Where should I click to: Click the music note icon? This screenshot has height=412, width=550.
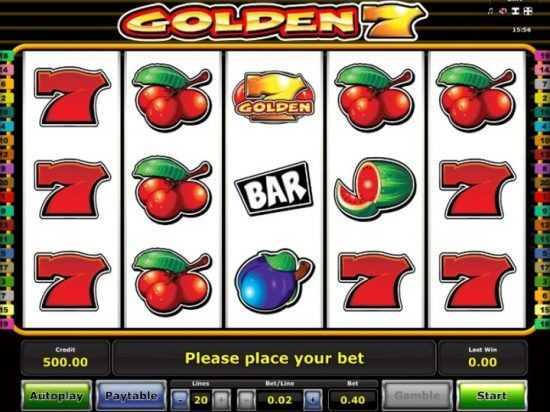[x=491, y=12]
